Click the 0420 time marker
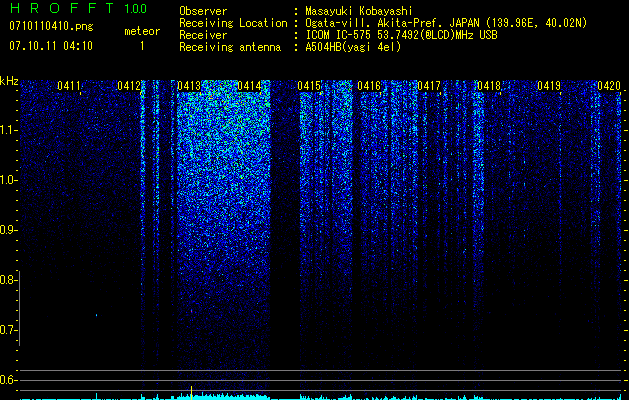 tap(609, 86)
